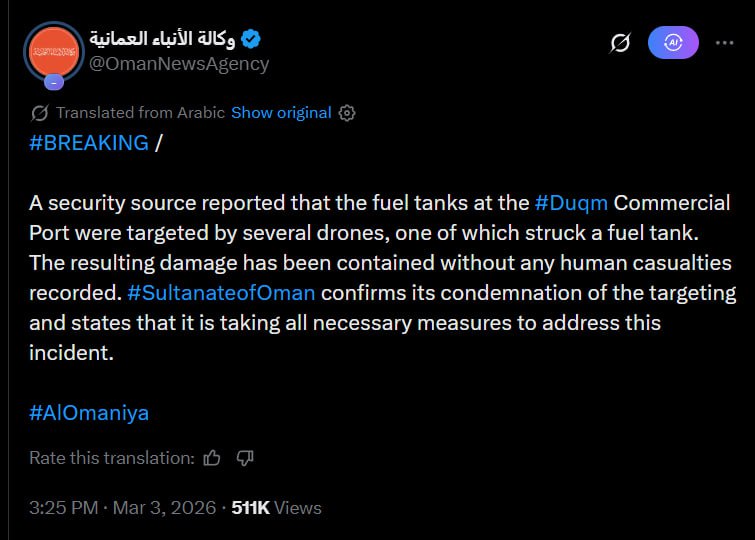Click the 511K Views count
This screenshot has width=755, height=540.
276,508
